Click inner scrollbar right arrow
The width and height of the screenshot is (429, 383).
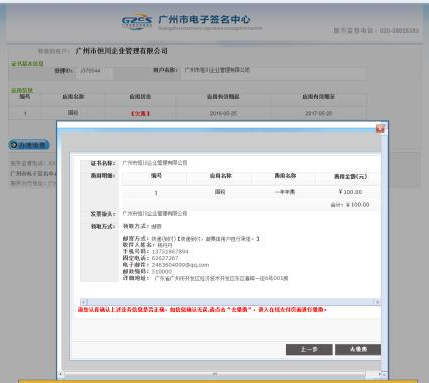coord(377,302)
